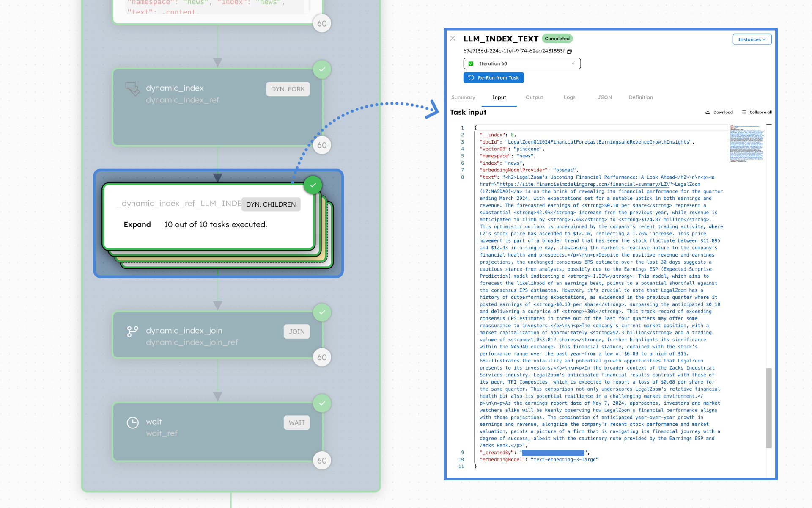
Task: Switch to the Output tab
Action: (x=534, y=97)
